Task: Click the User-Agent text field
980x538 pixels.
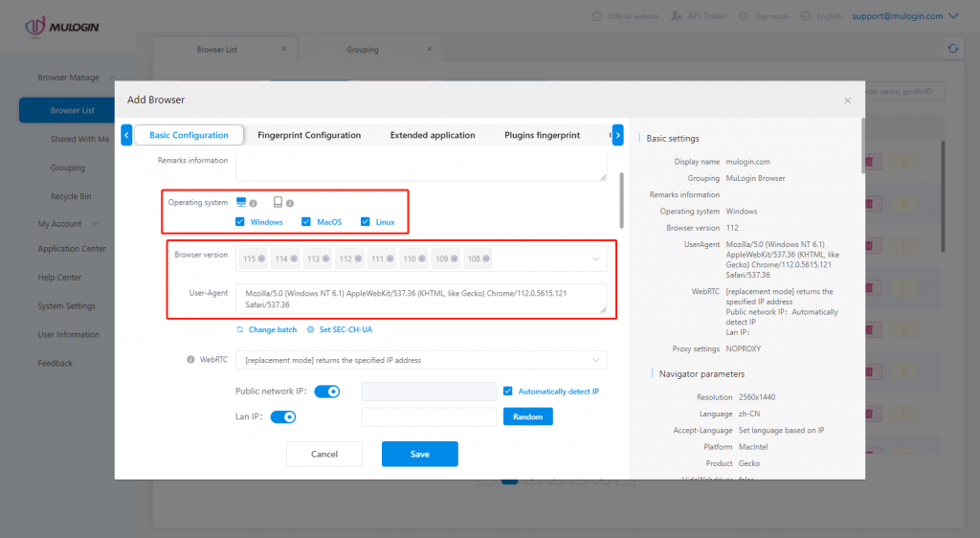Action: 421,299
